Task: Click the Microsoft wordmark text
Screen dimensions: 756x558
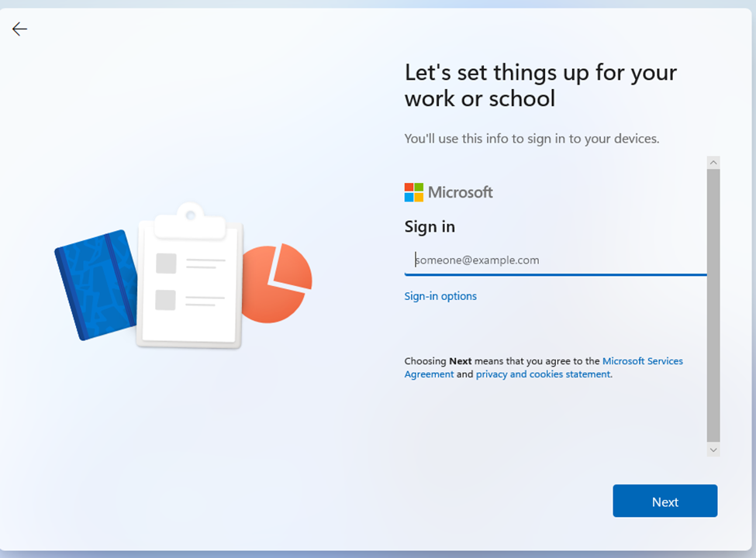Action: click(461, 192)
